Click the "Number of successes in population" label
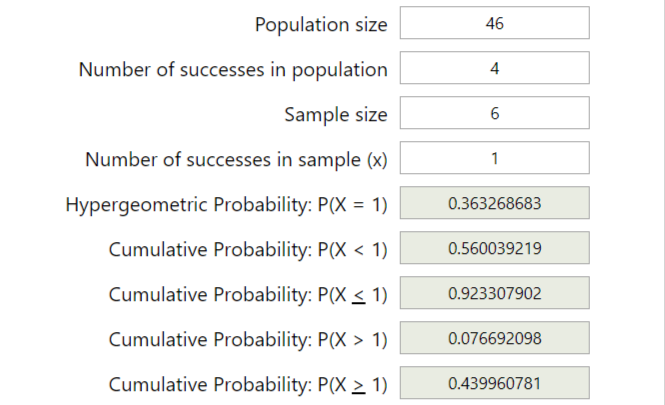 pyautogui.click(x=233, y=69)
